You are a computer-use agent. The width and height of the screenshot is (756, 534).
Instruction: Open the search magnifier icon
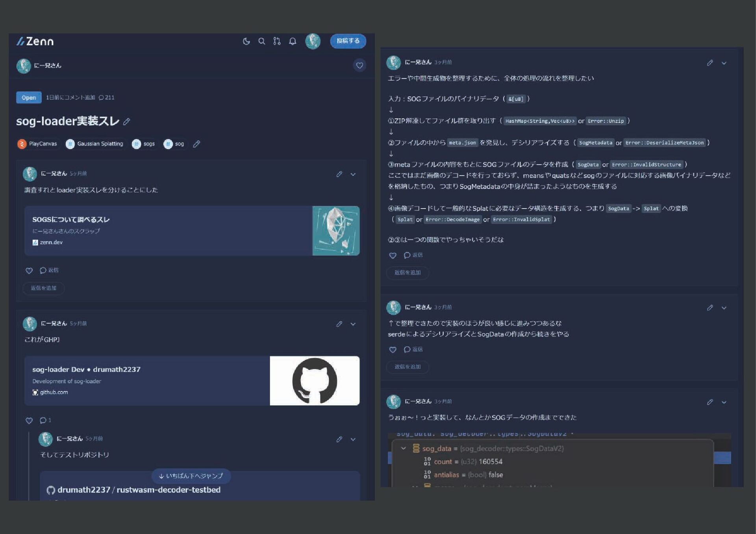pyautogui.click(x=261, y=41)
